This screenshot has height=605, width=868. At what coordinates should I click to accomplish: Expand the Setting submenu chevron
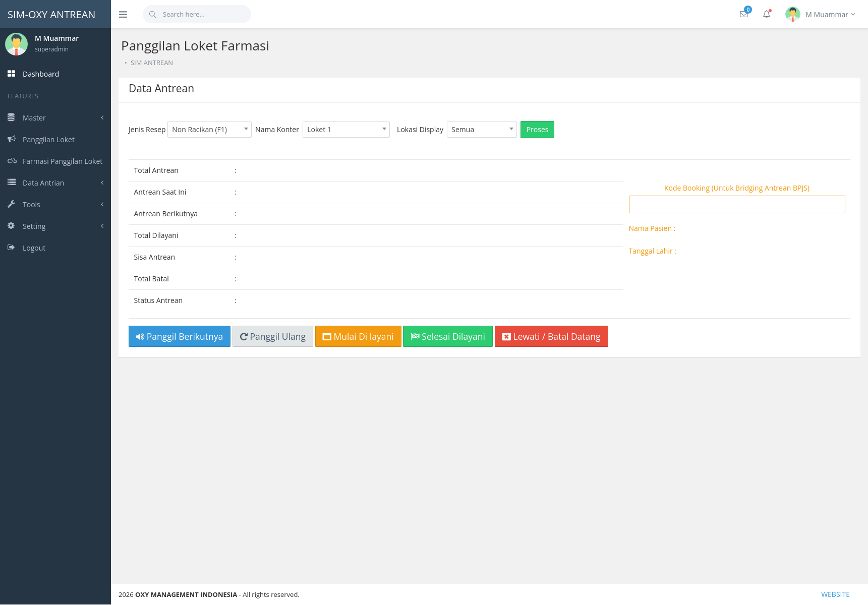102,226
